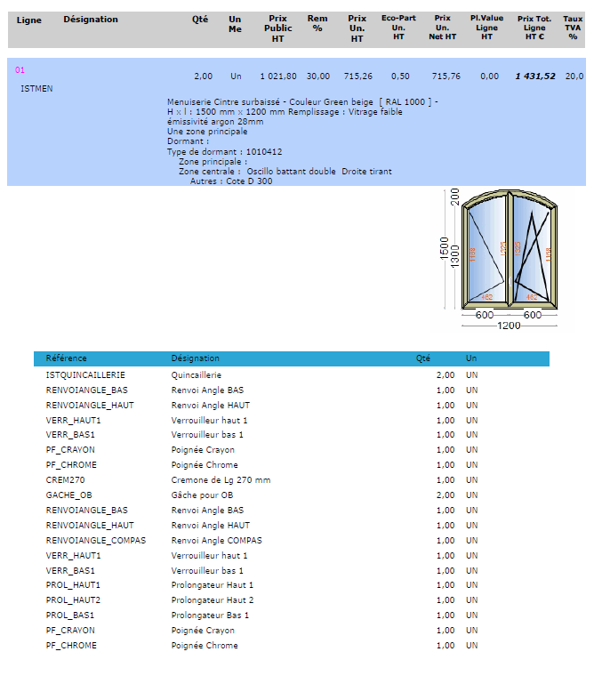Select the line total 1 431,52
The height and width of the screenshot is (700, 594).
[535, 76]
